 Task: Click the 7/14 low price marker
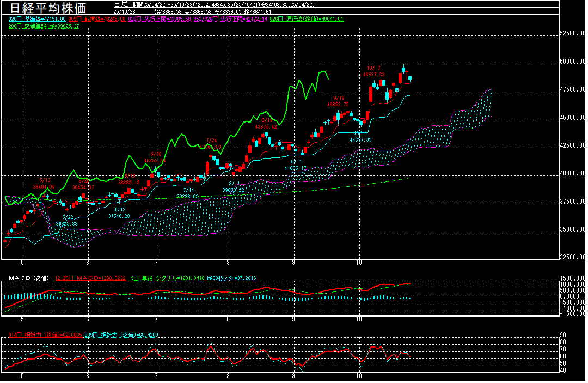tap(187, 193)
